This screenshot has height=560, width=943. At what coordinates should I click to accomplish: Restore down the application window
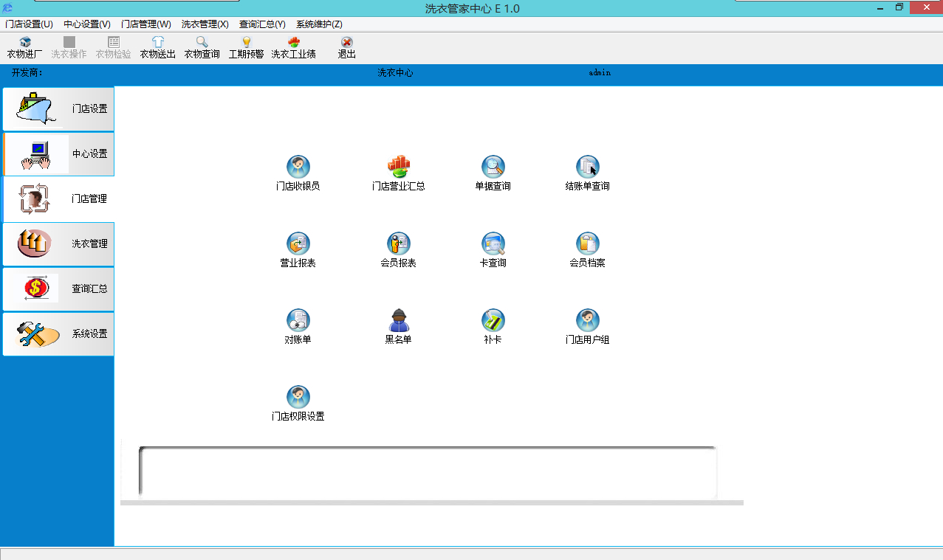899,7
